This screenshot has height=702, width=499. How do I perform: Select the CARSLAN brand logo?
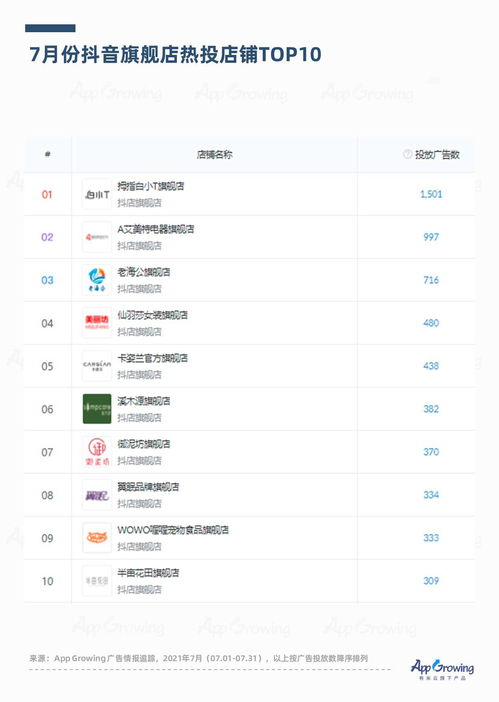click(x=97, y=366)
